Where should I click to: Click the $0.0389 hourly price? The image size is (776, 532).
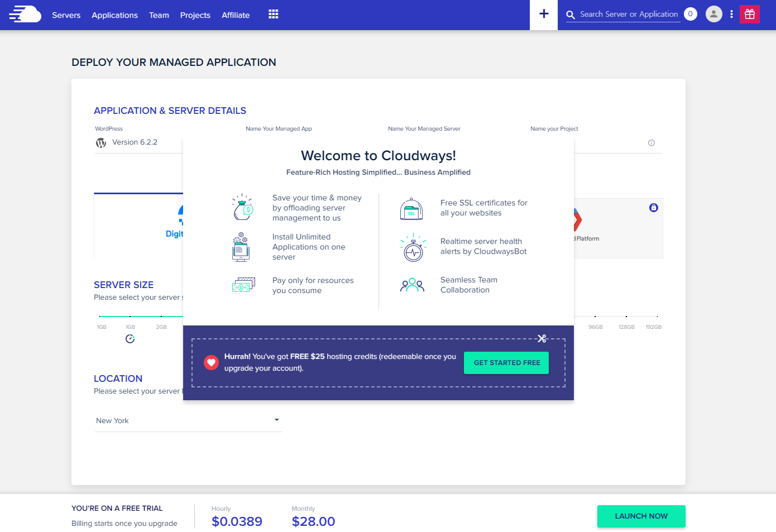tap(237, 521)
